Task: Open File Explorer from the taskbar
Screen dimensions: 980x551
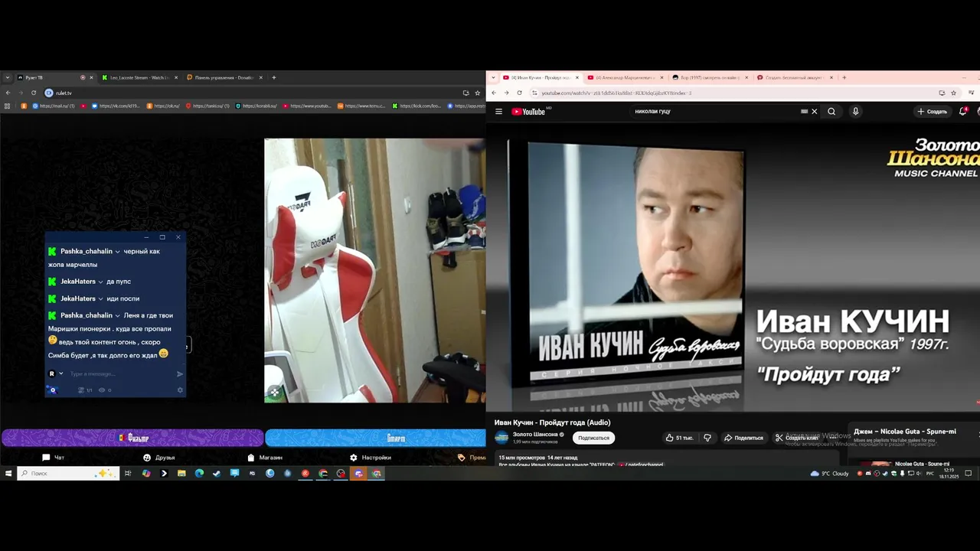Action: pos(181,474)
